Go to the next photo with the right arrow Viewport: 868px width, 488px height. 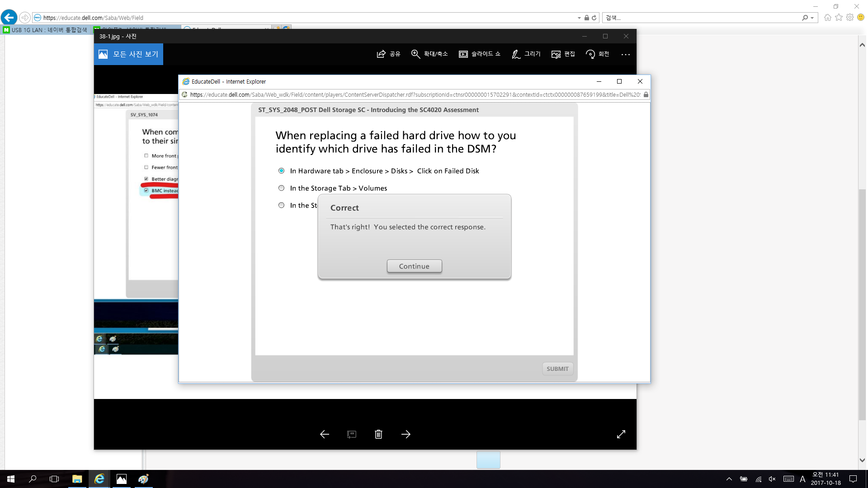coord(406,434)
